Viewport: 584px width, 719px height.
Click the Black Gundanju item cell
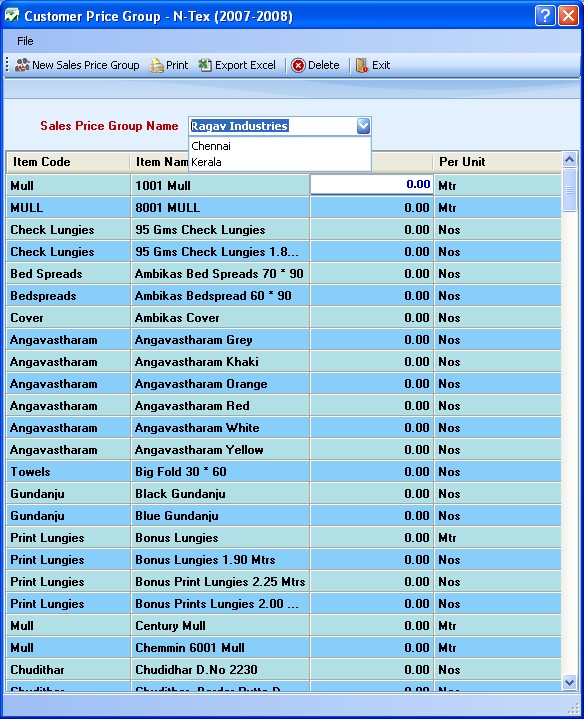pyautogui.click(x=220, y=494)
